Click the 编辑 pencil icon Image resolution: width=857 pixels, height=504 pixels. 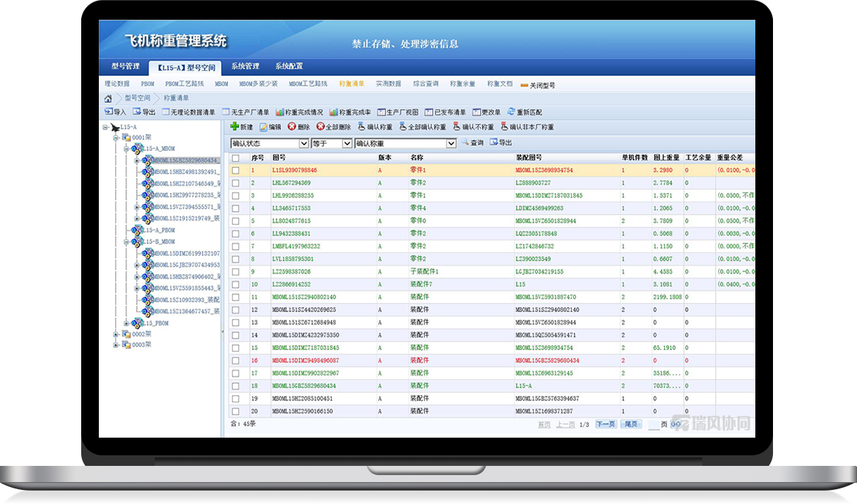click(263, 127)
